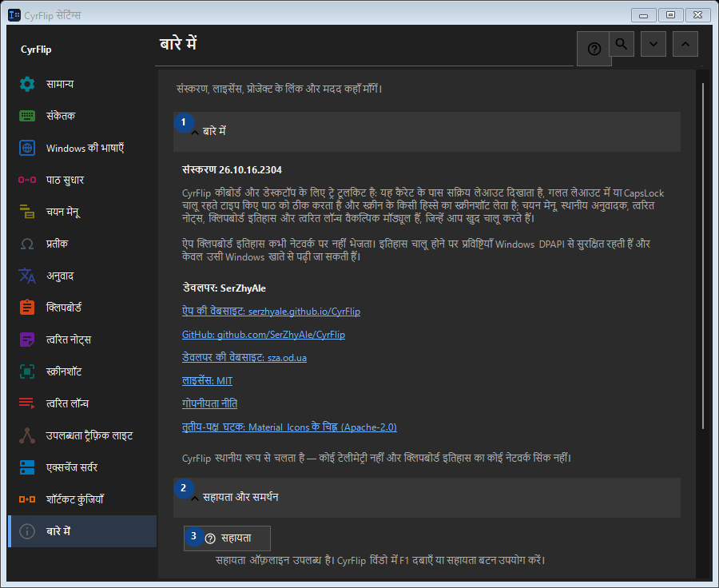Click the magnifier search icon in the header
The width and height of the screenshot is (719, 588).
point(622,44)
